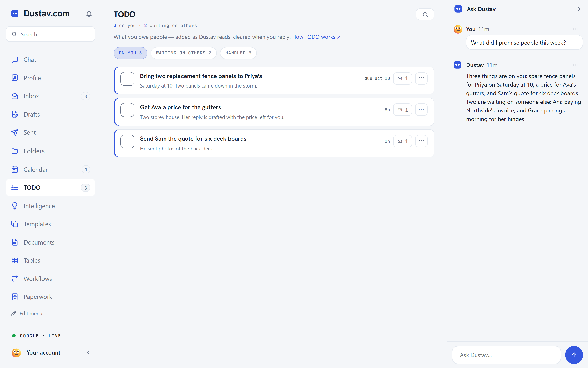This screenshot has width=588, height=368.
Task: Switch to the Handled tab
Action: point(238,53)
